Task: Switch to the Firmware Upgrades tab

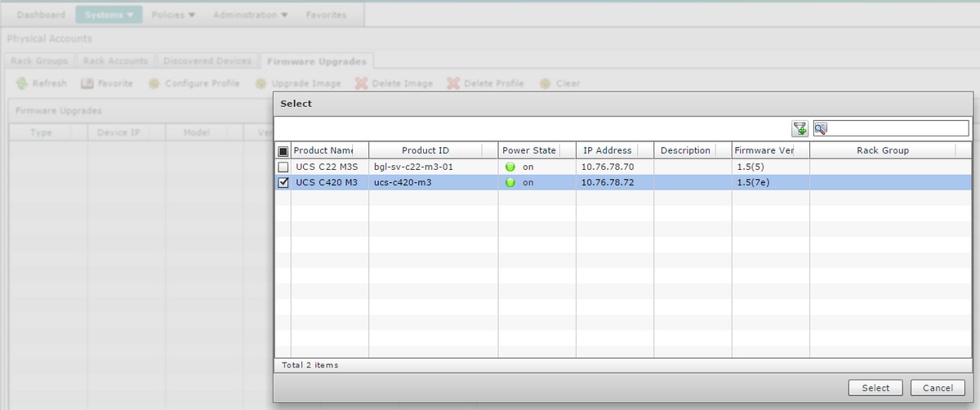Action: (x=317, y=60)
